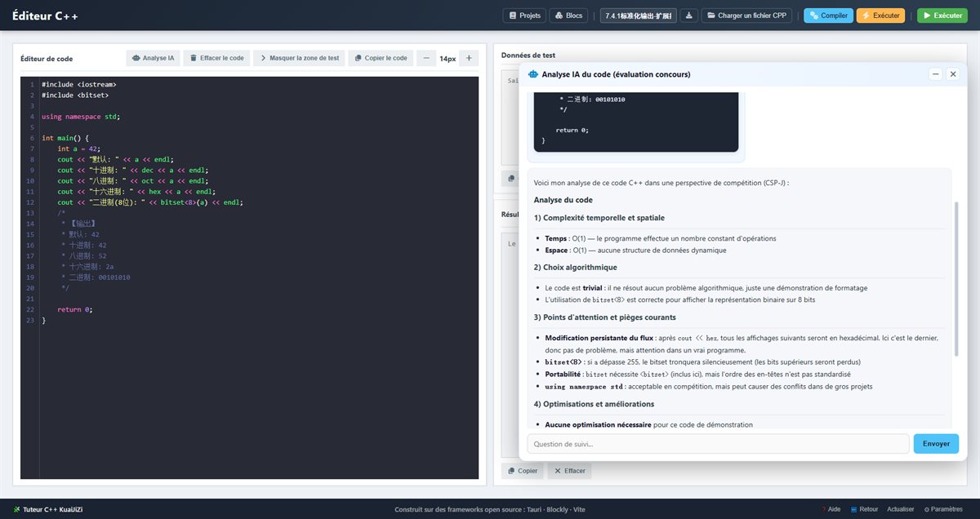Viewport: 980px width, 519px height.
Task: Click the return 0; line in the editor
Action: (74, 309)
